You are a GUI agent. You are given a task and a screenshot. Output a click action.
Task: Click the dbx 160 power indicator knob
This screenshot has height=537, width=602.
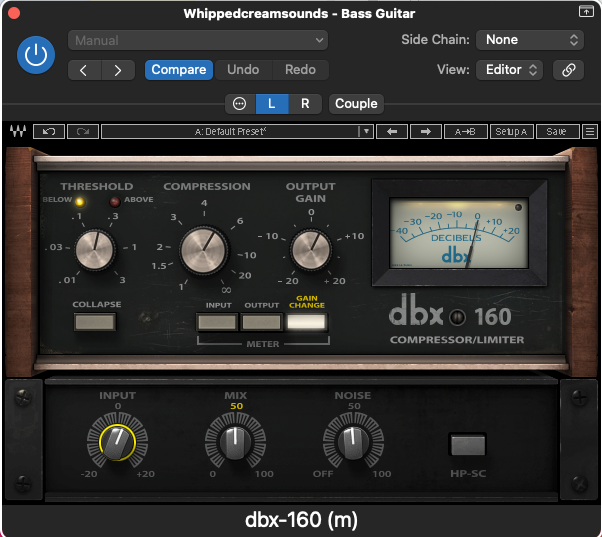[457, 317]
